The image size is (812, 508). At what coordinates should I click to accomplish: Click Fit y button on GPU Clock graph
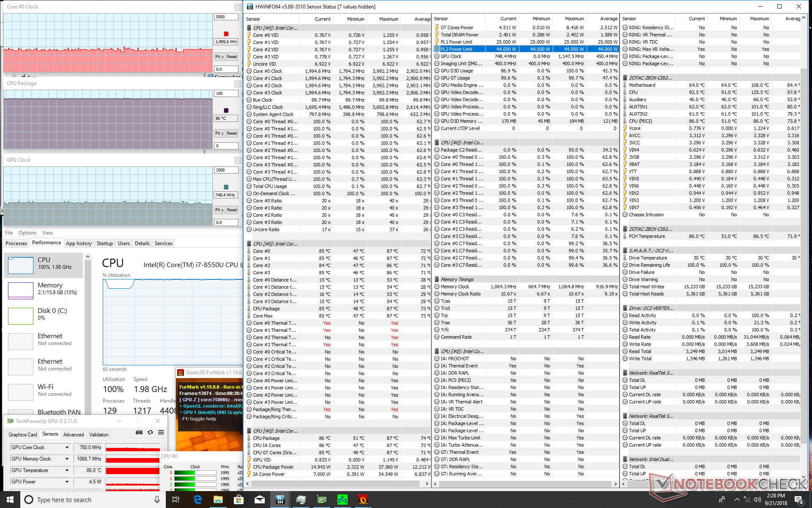click(x=219, y=210)
